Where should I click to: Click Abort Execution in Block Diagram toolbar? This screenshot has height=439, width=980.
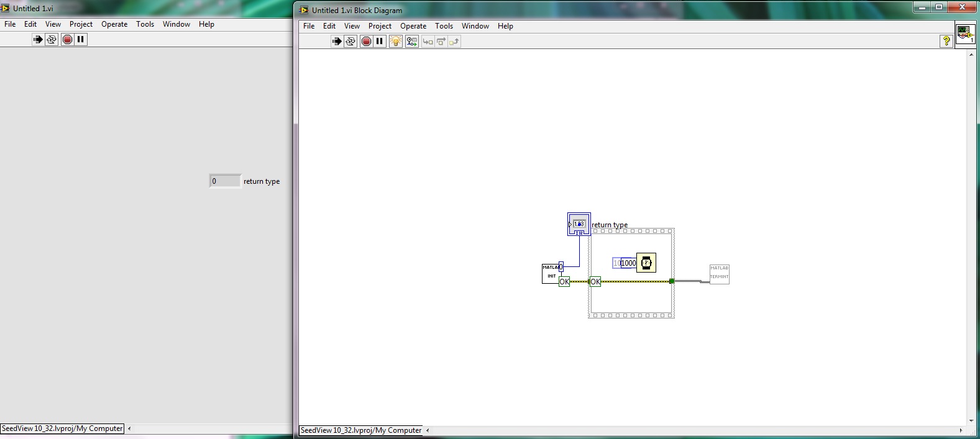pos(366,42)
